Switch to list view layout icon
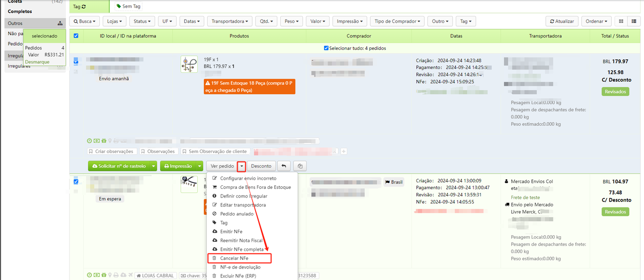The width and height of the screenshot is (644, 280). coord(633,21)
